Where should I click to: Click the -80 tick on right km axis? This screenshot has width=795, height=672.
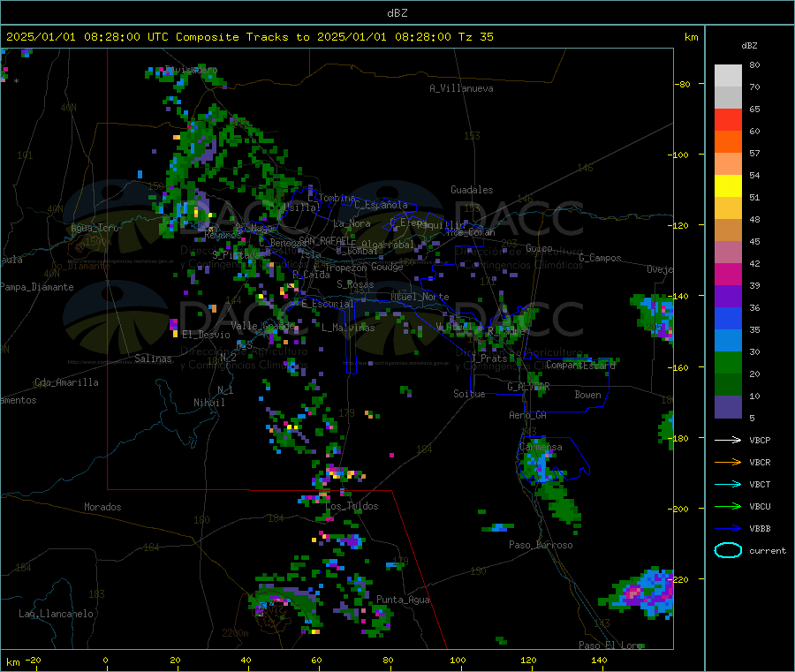pos(683,84)
